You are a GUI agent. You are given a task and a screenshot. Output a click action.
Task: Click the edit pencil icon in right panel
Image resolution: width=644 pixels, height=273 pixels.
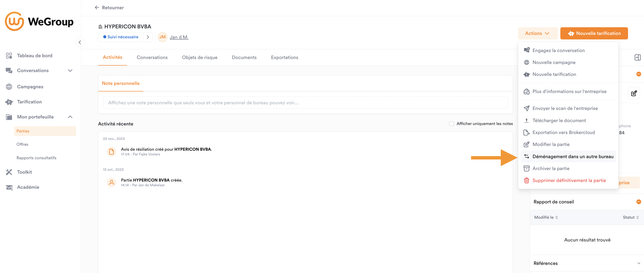(x=634, y=93)
